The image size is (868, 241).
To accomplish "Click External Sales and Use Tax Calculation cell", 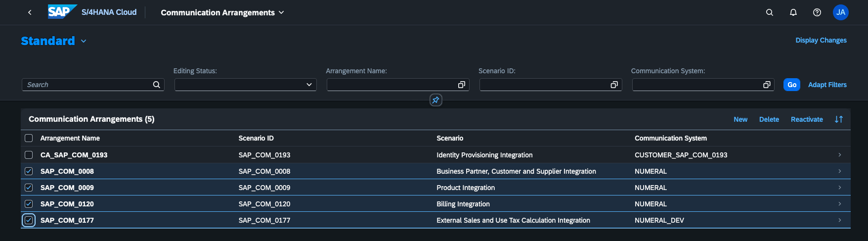I will coord(513,220).
